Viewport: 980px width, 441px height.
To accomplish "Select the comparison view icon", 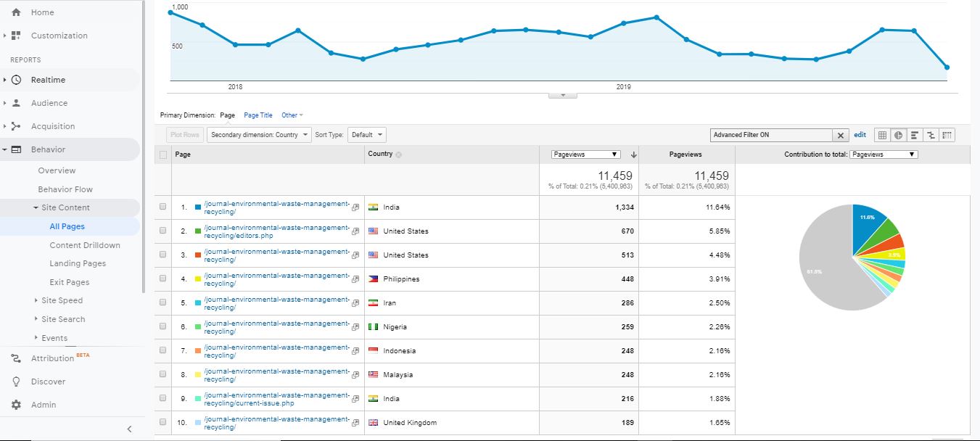I will point(931,135).
